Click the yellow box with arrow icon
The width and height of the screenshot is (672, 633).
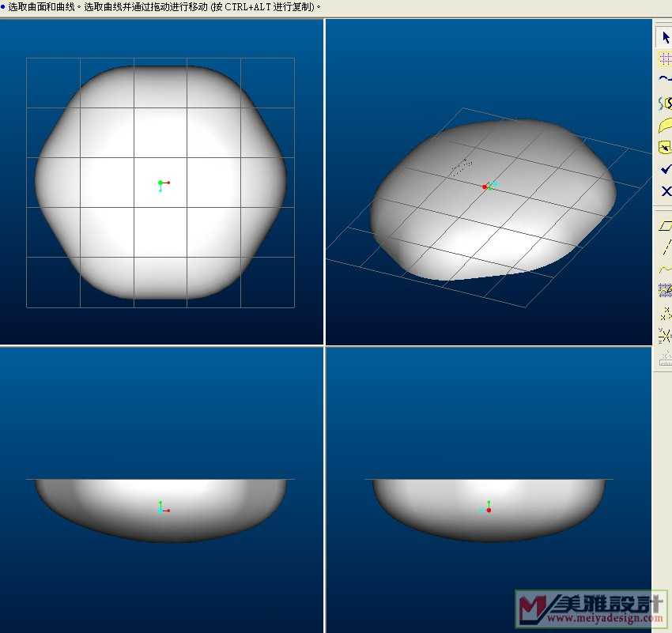(x=665, y=148)
